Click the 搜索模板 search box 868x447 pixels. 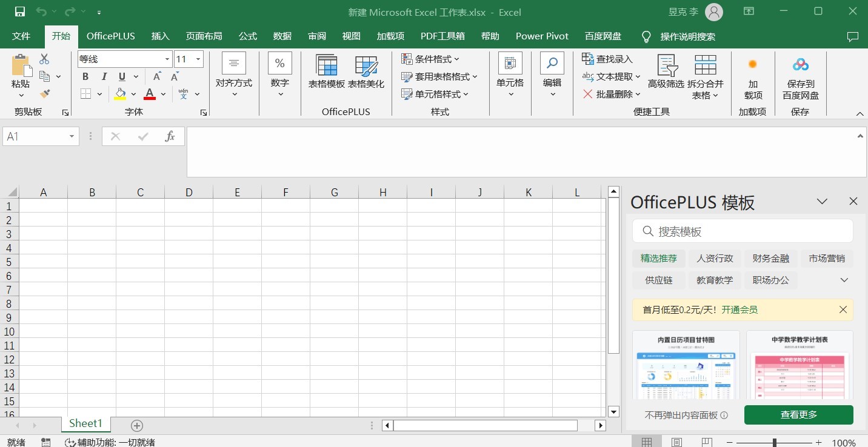[x=742, y=231]
